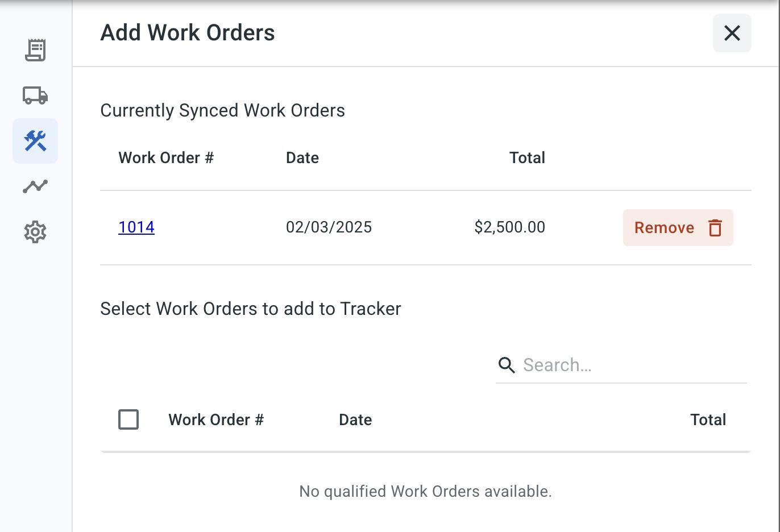
Task: Focus the Search work orders field
Action: (631, 365)
